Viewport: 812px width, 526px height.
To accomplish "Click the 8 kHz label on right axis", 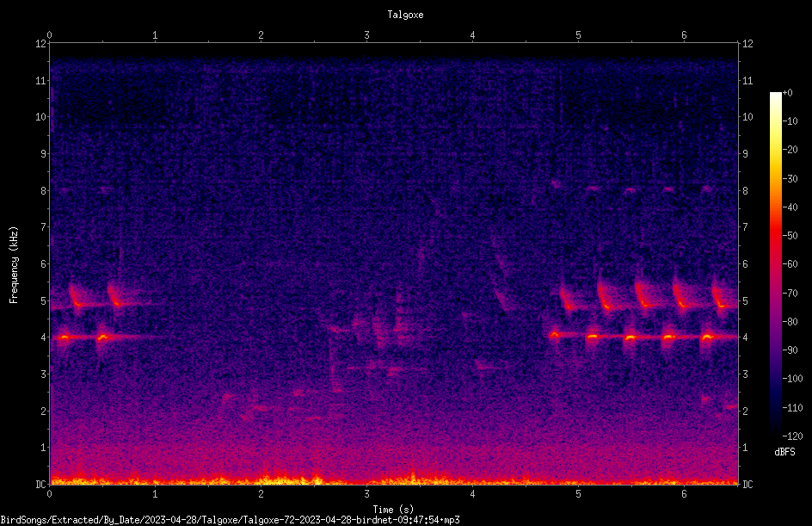I will pyautogui.click(x=746, y=191).
